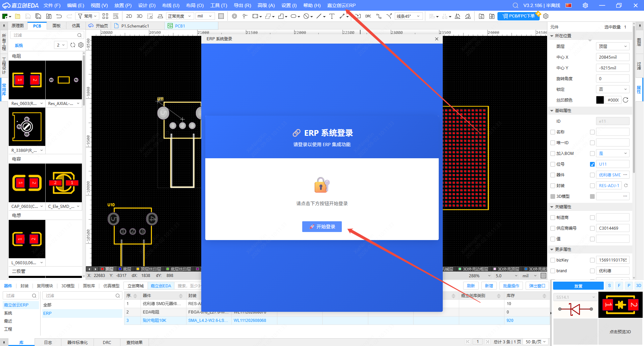Open common library settings gear
Image resolution: width=644 pixels, height=346 pixels.
(x=81, y=45)
